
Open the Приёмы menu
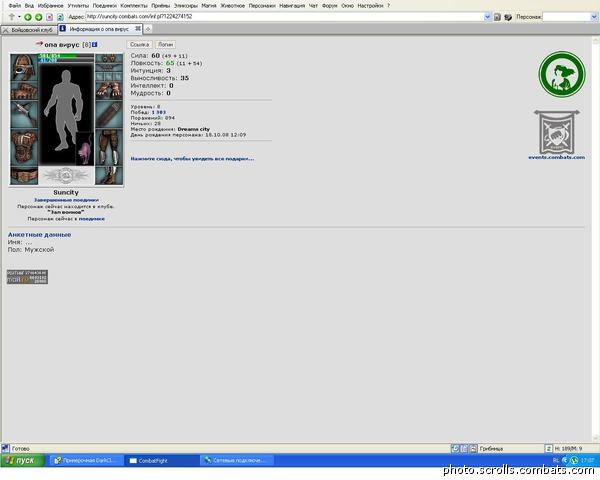click(160, 5)
